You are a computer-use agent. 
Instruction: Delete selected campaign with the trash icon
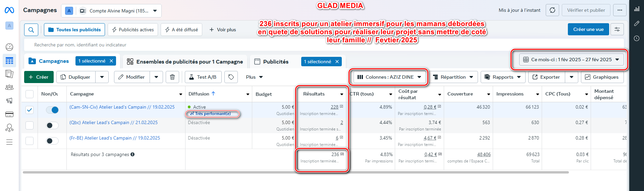(x=172, y=77)
